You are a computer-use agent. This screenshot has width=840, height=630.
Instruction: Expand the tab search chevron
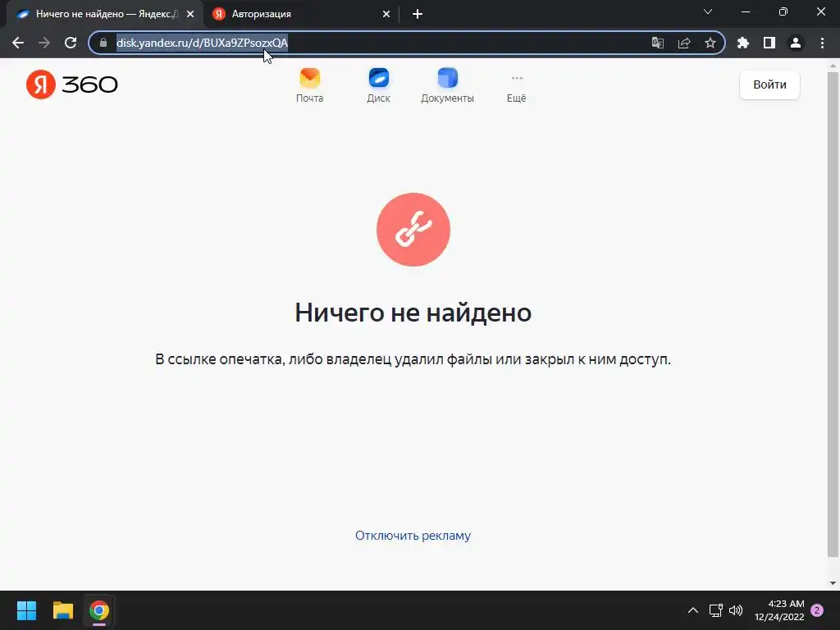click(708, 11)
